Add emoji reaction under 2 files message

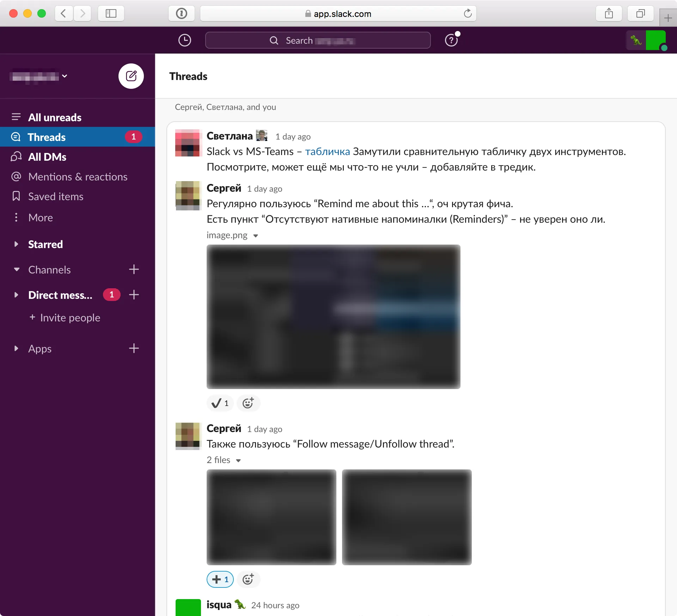(248, 579)
